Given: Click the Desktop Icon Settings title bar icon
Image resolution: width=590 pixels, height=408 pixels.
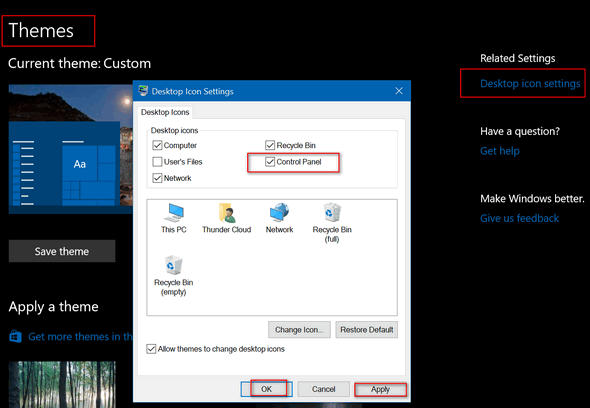Looking at the screenshot, I should [x=143, y=91].
